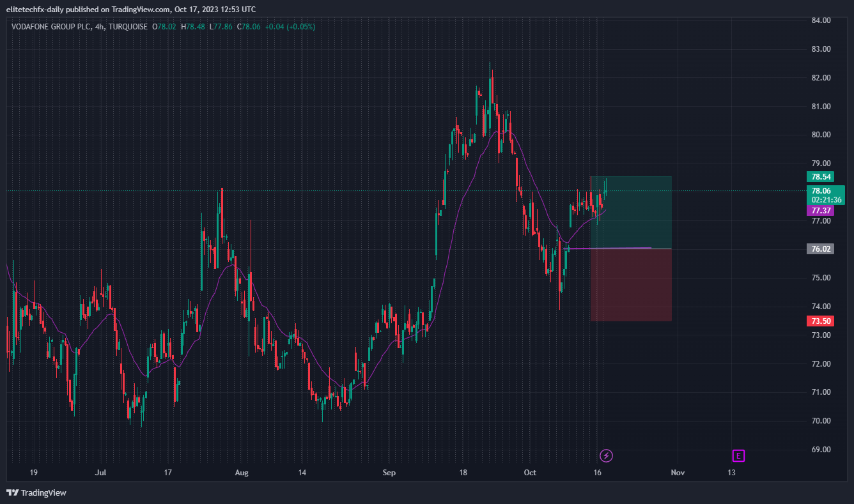The height and width of the screenshot is (504, 854).
Task: Click the 75.00 price axis label
Action: 821,278
